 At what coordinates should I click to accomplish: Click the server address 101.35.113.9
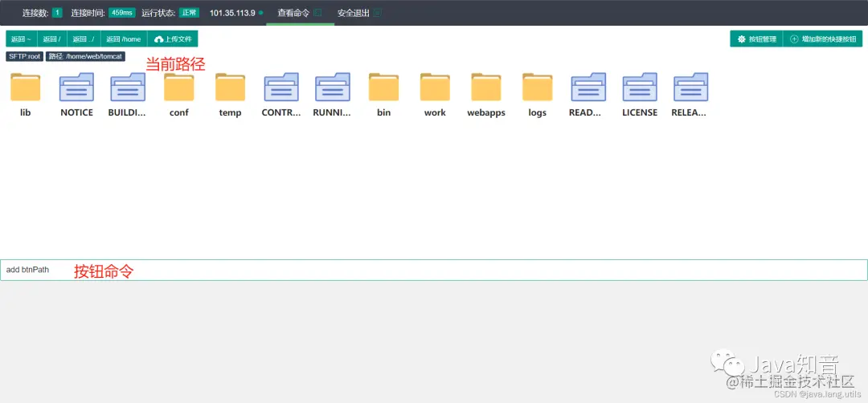pos(232,13)
